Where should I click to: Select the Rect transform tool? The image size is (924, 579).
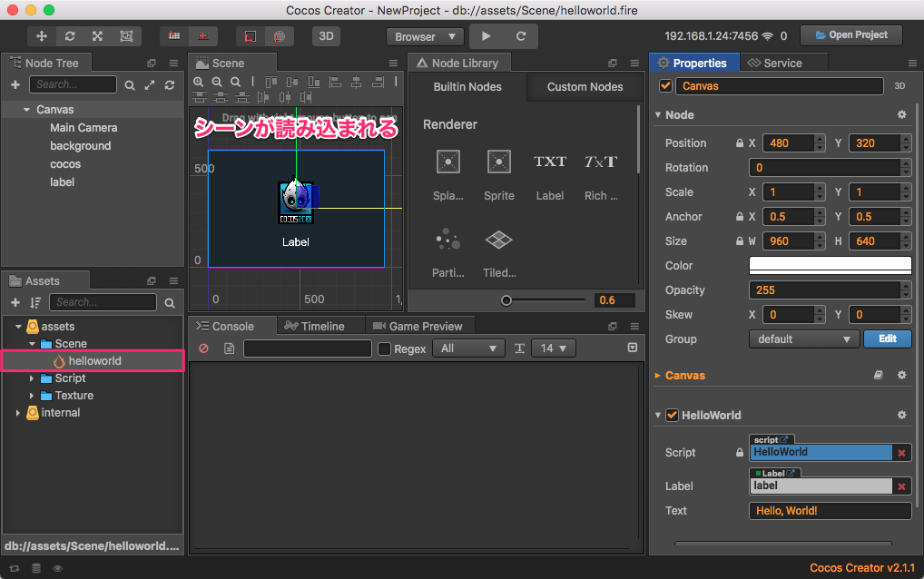[126, 36]
